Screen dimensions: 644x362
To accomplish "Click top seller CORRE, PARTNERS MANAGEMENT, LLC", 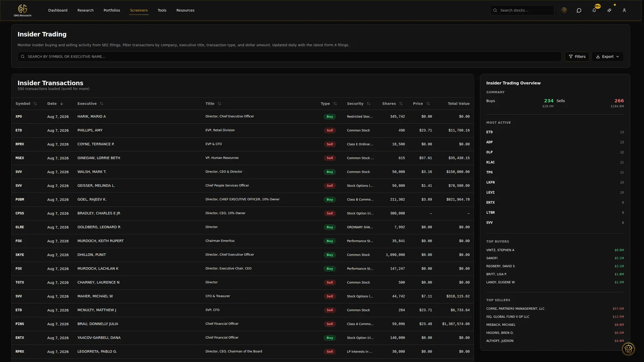I will 515,309.
